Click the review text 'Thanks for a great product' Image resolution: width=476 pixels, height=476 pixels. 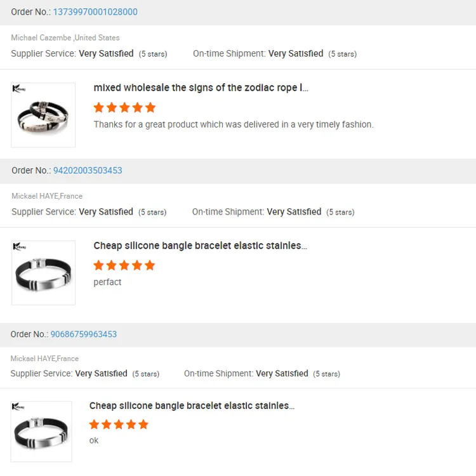[x=233, y=124]
